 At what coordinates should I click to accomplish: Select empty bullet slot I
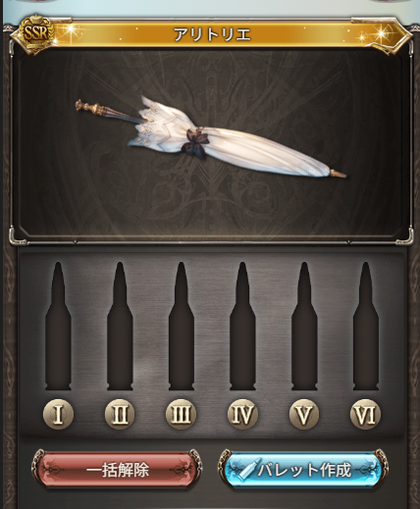click(x=58, y=326)
